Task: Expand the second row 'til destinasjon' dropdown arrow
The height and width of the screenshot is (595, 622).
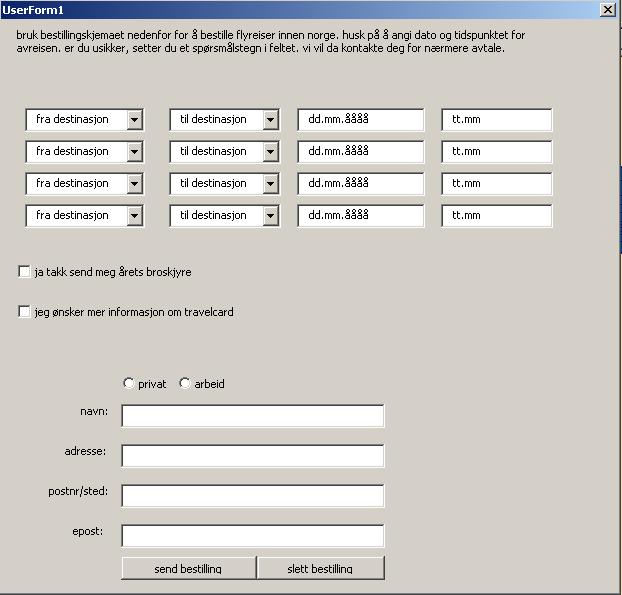Action: click(x=271, y=152)
